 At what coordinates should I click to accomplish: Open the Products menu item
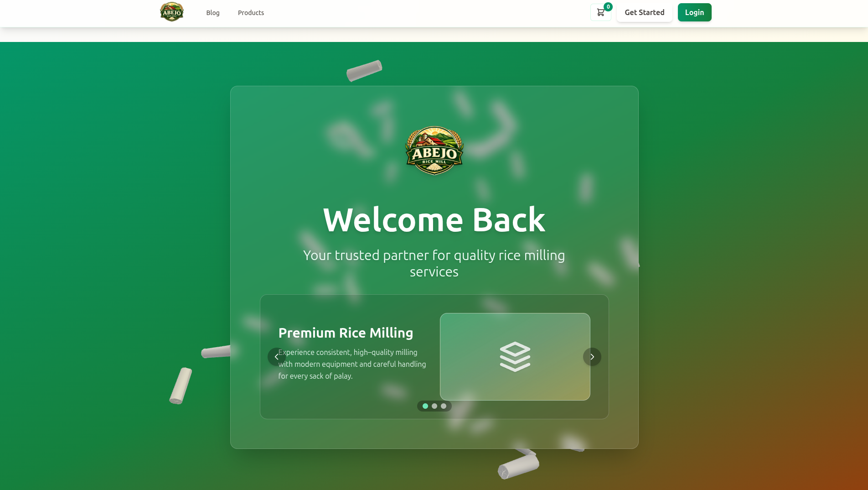[x=251, y=13]
